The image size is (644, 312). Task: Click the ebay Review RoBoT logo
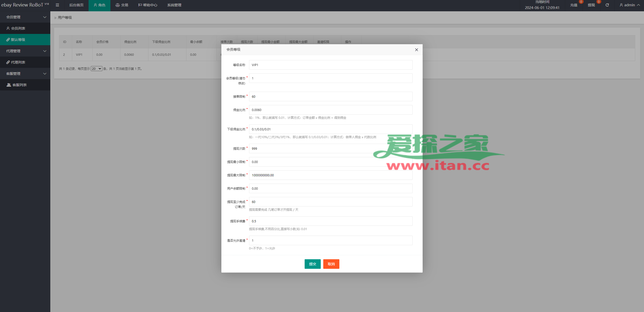click(25, 5)
